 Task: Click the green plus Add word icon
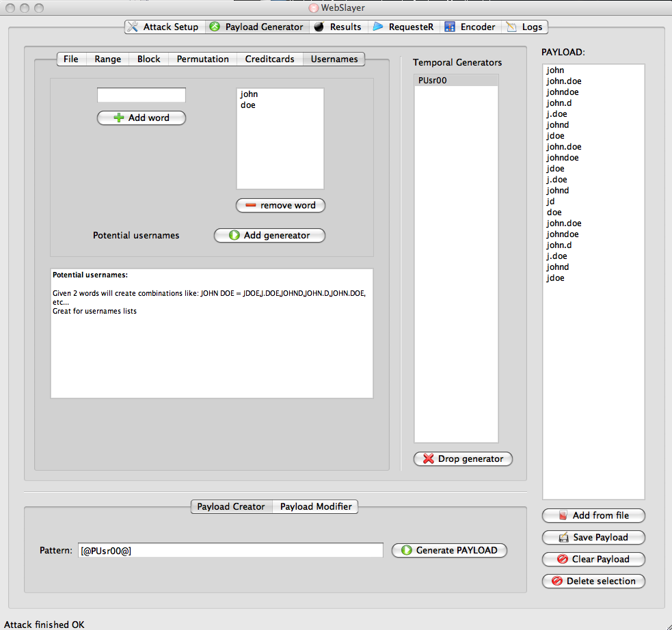[119, 118]
